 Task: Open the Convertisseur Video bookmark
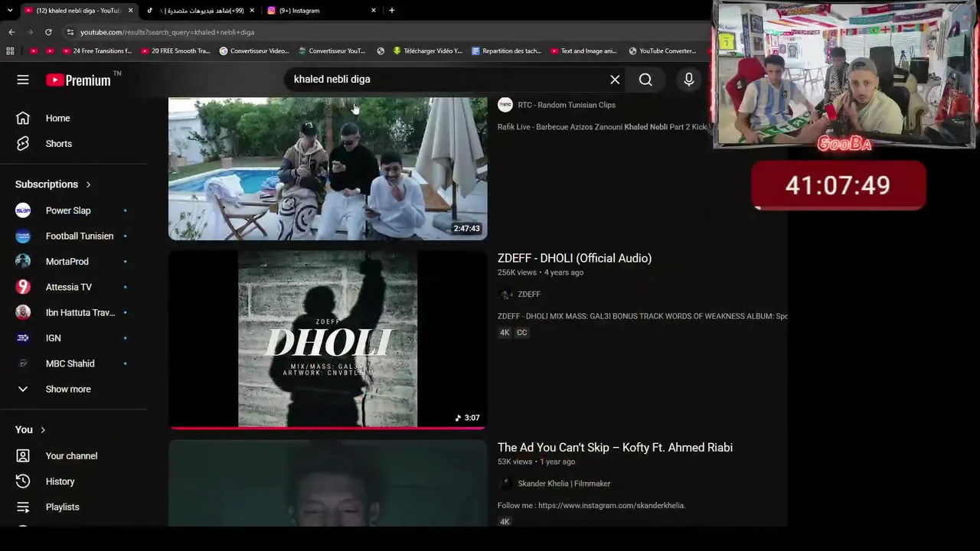point(254,51)
